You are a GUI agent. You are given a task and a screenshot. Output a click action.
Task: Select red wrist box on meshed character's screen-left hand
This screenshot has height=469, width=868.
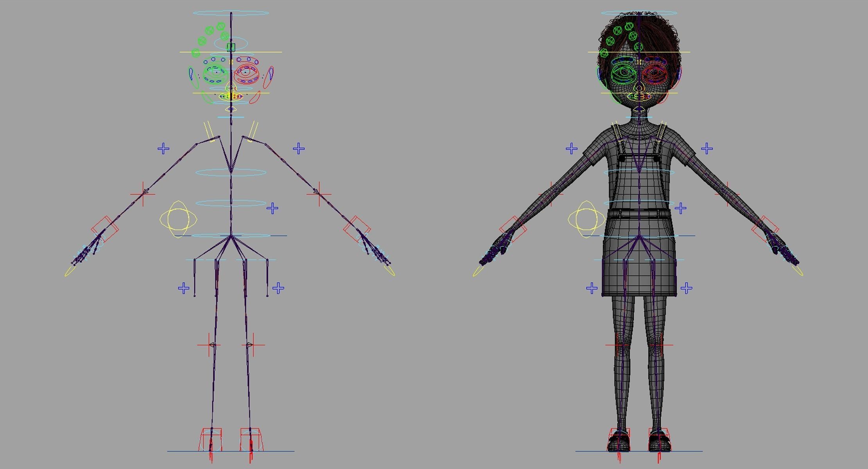click(513, 229)
